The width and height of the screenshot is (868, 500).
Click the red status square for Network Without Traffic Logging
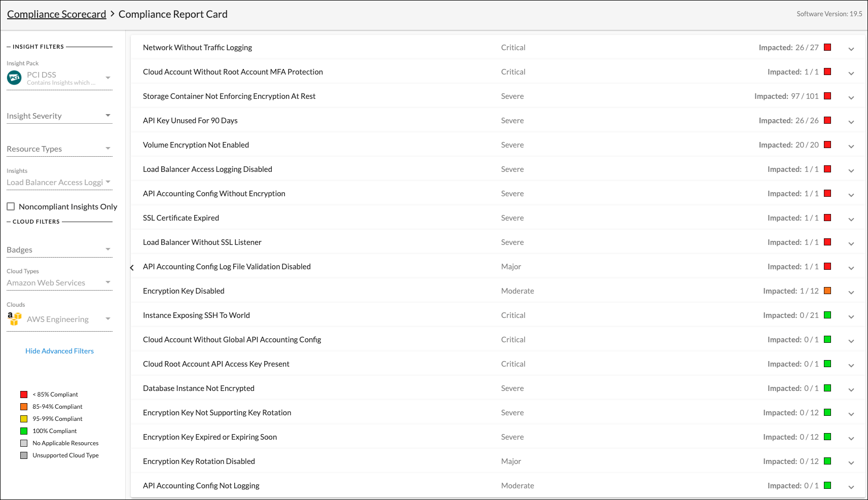[x=827, y=47]
